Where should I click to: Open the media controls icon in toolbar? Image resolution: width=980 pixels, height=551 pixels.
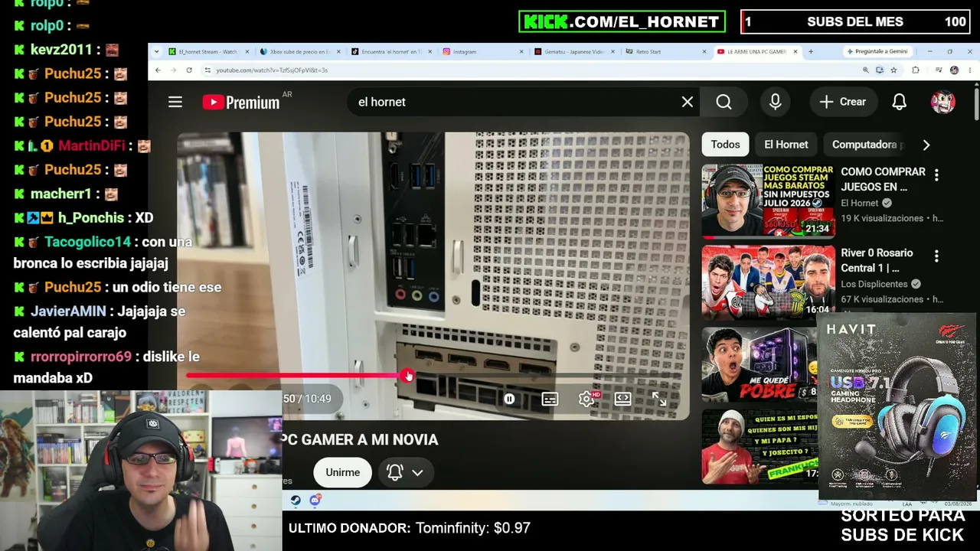tap(939, 70)
